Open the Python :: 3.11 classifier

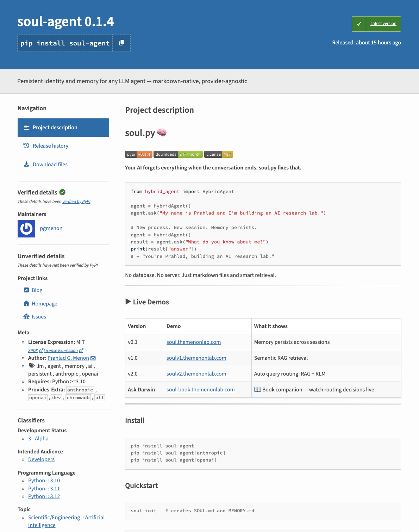pos(44,489)
